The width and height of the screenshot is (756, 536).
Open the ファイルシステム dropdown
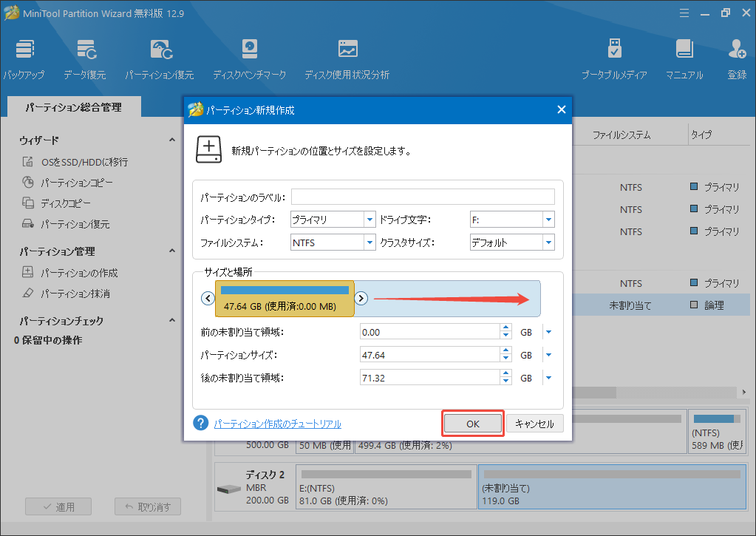pos(370,242)
